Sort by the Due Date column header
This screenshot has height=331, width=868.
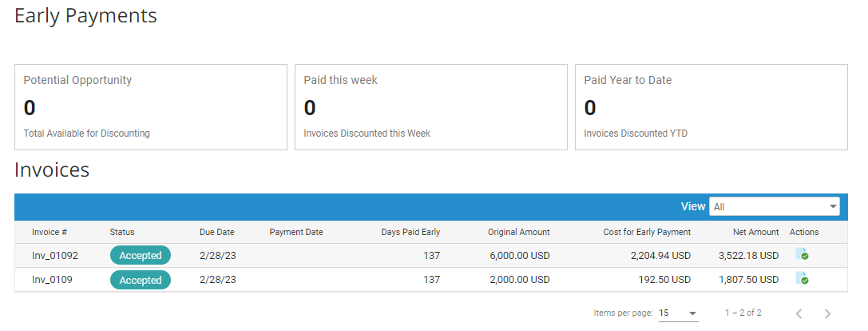[216, 232]
